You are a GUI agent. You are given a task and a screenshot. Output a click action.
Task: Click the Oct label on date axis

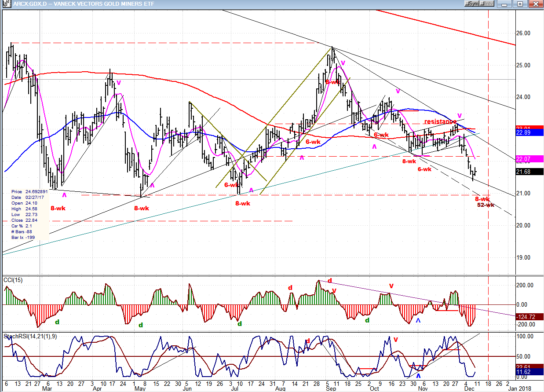374,389
